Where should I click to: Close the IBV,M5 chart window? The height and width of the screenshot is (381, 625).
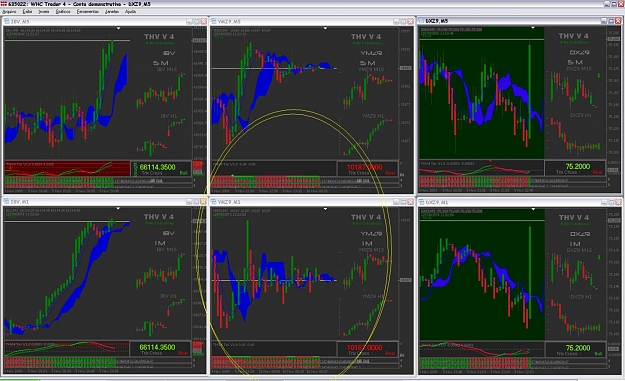pyautogui.click(x=204, y=22)
